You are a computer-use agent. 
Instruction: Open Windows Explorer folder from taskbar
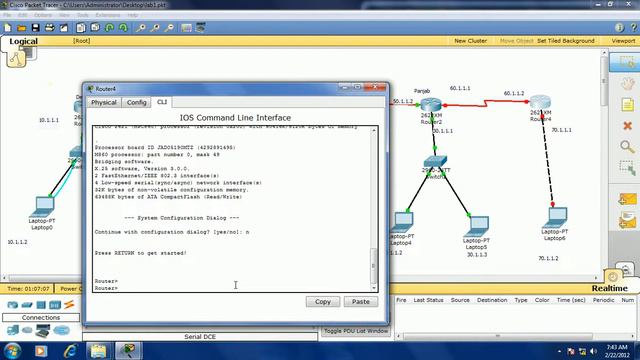tap(98, 351)
